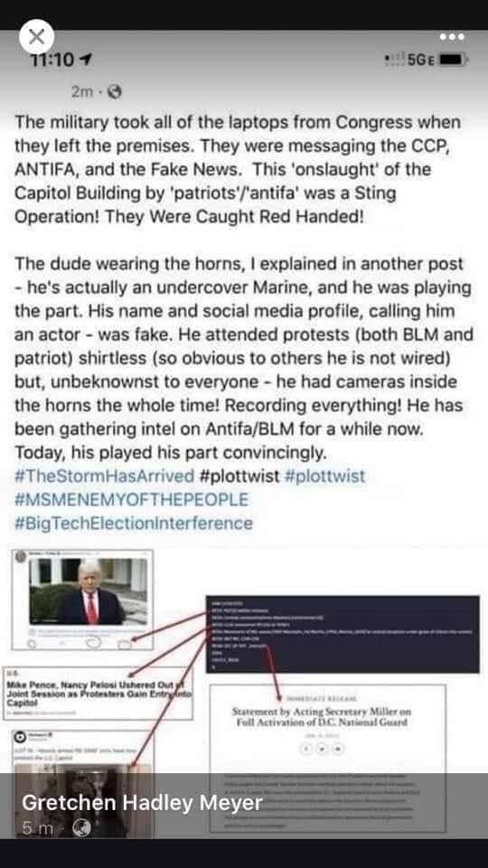Tap the 5GE signal indicator
488x868 pixels.
(x=421, y=60)
